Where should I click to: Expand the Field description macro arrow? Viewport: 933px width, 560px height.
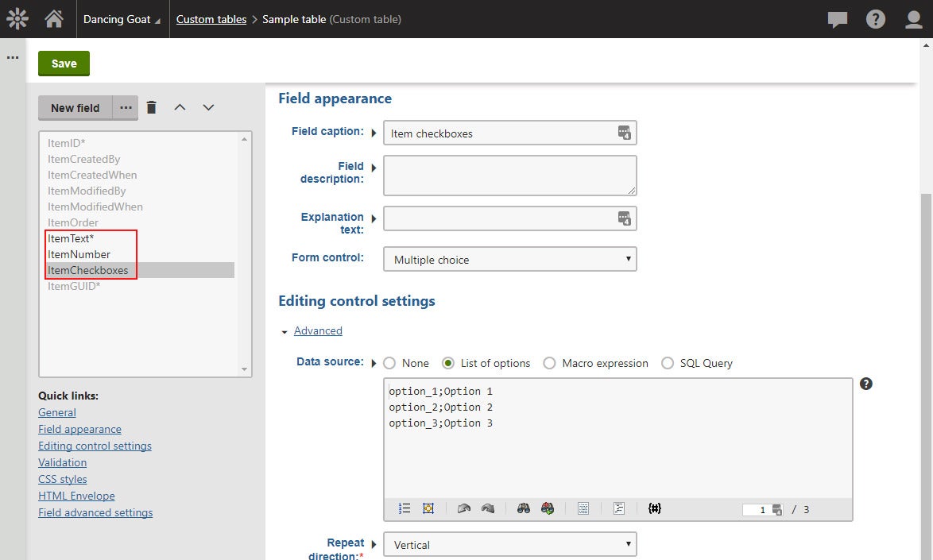[374, 168]
